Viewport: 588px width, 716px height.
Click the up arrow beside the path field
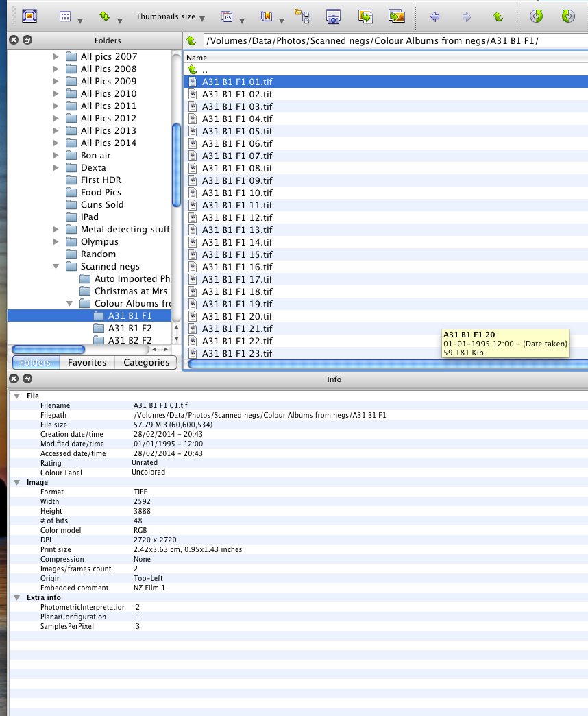[191, 41]
